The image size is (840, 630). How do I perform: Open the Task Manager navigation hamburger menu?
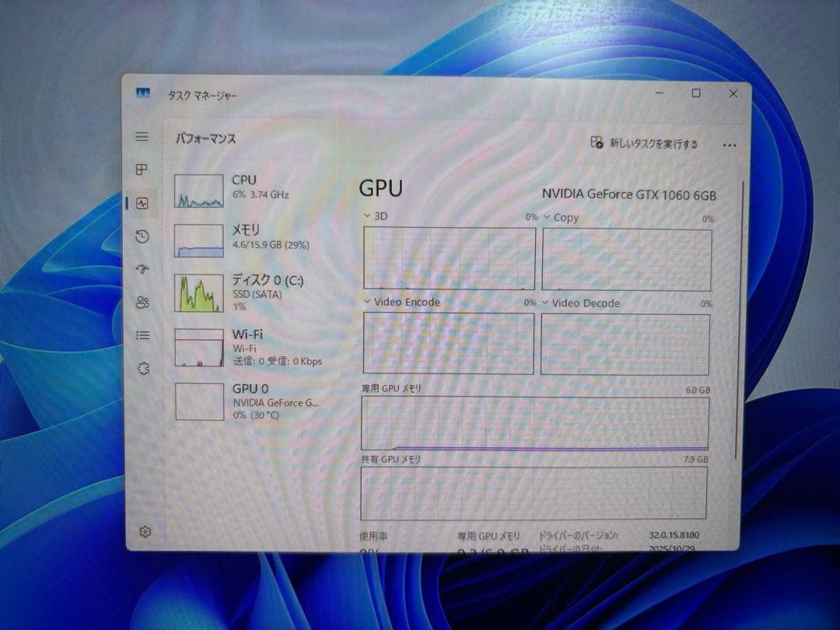coord(142,136)
